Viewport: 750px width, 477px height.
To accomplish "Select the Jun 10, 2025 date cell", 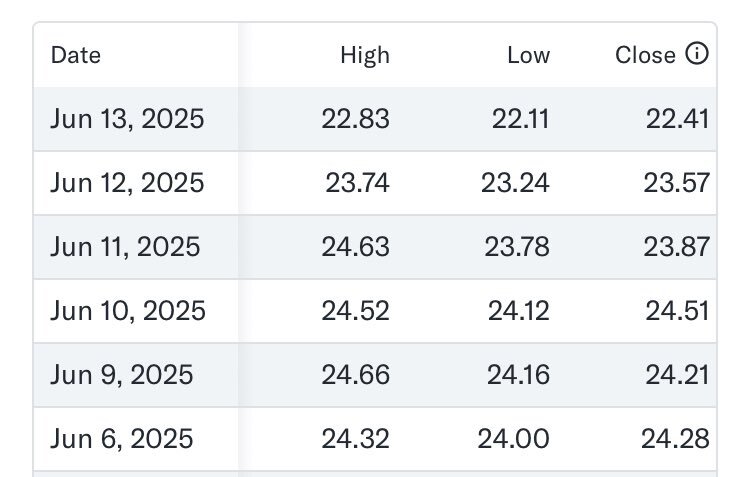I will (x=128, y=311).
